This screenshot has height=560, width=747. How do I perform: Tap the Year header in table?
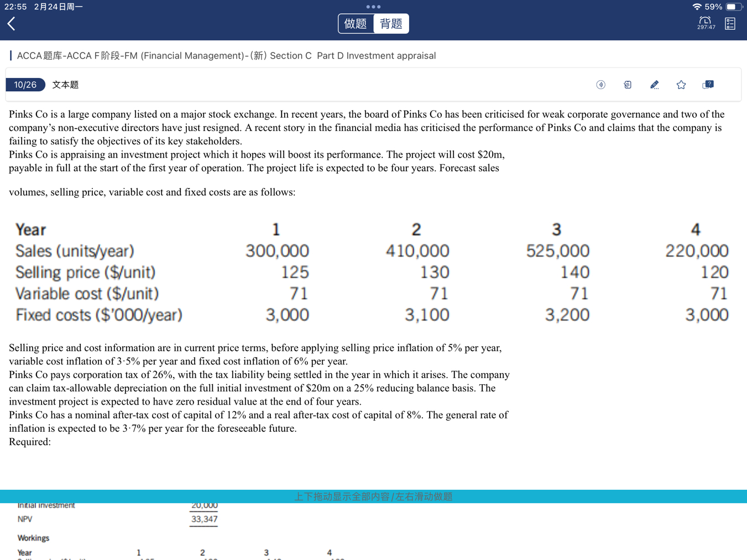[x=30, y=229]
